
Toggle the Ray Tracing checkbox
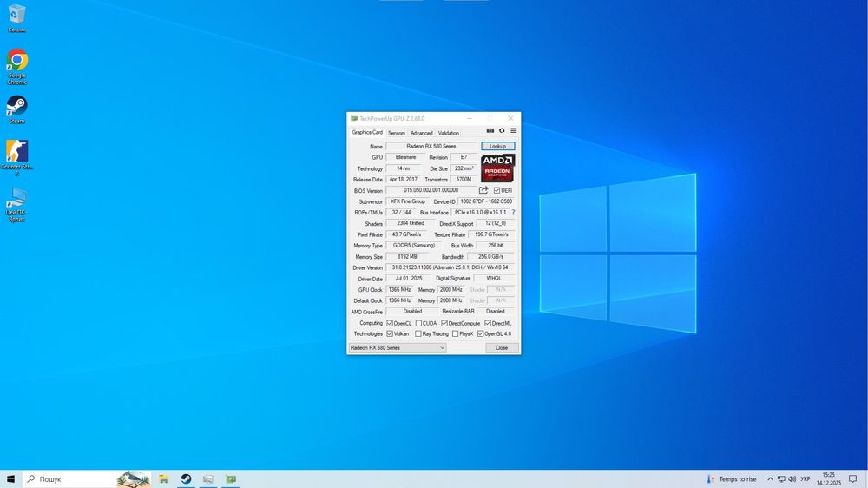(x=418, y=334)
